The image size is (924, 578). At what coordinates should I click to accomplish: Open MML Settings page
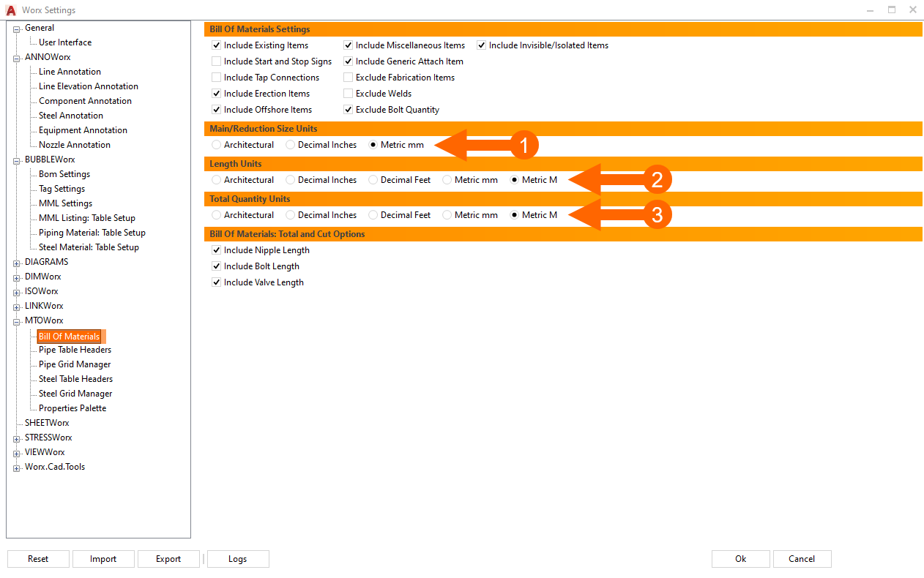[65, 203]
